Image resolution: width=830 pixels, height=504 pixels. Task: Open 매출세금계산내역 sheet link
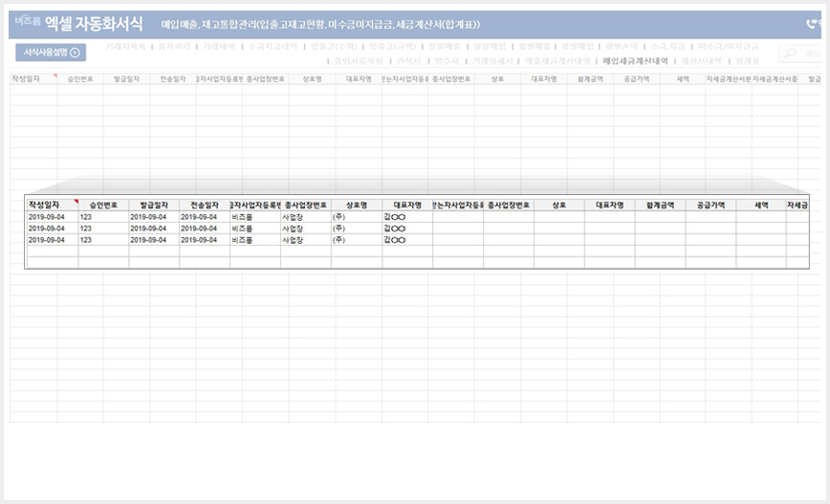click(x=557, y=61)
